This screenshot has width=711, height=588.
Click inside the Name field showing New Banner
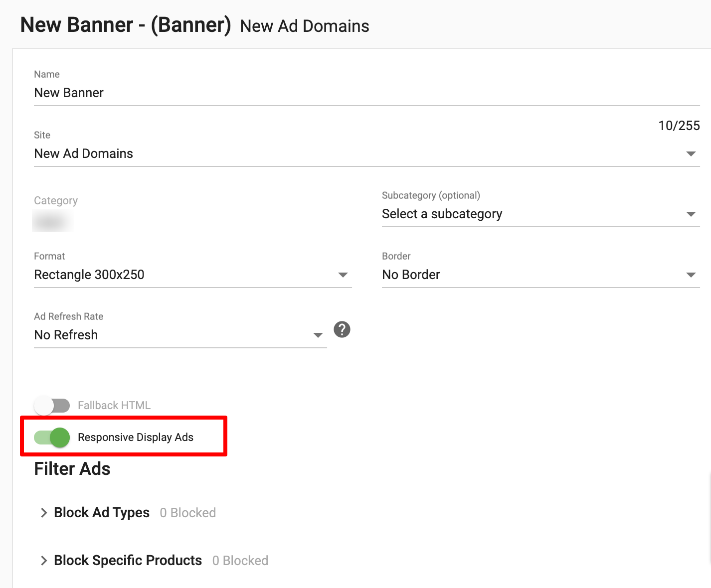tap(150, 93)
